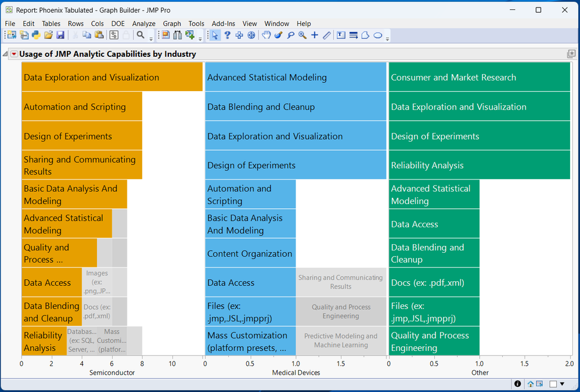Click gray Predictive Modeling and Machine Learning cell
580x392 pixels.
coord(341,340)
